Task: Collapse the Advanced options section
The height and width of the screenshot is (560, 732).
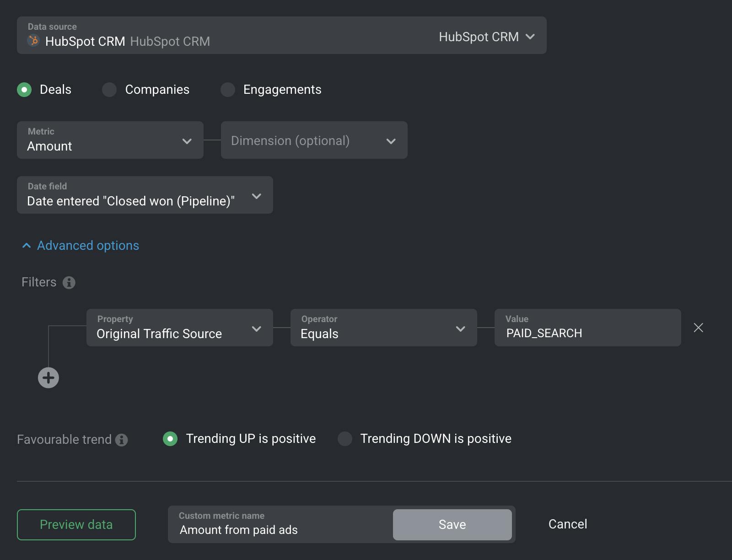Action: point(81,246)
